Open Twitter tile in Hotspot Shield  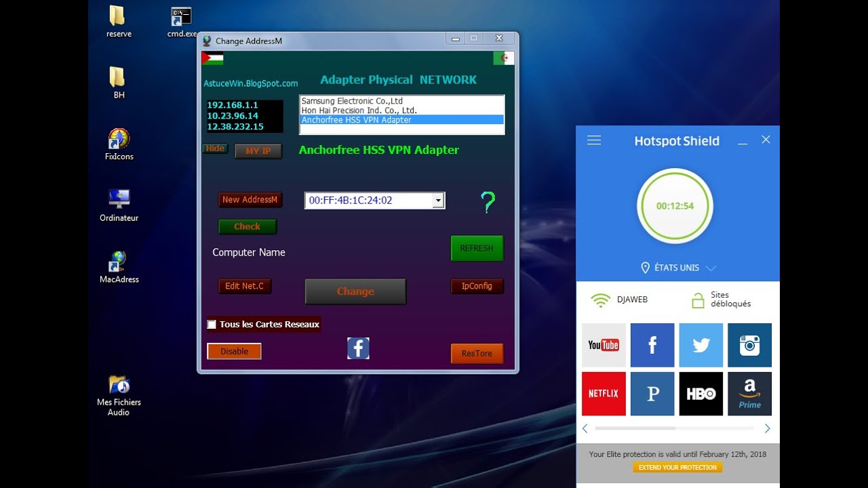click(701, 345)
